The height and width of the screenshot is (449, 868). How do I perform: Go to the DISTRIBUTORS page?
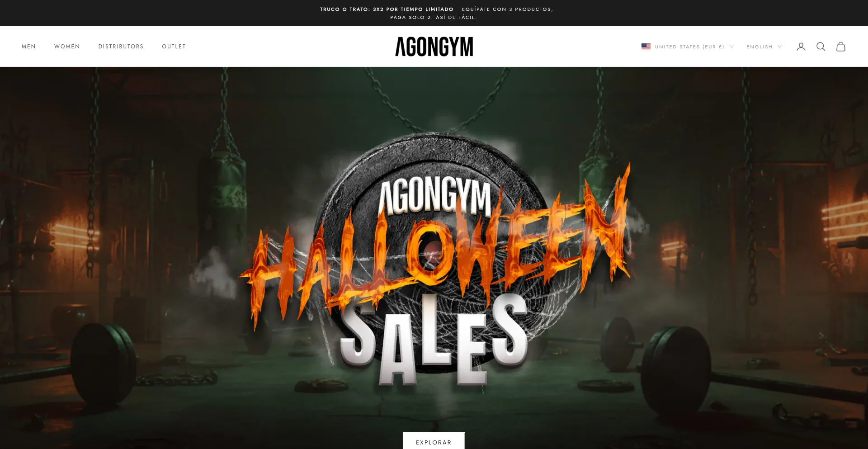[121, 47]
